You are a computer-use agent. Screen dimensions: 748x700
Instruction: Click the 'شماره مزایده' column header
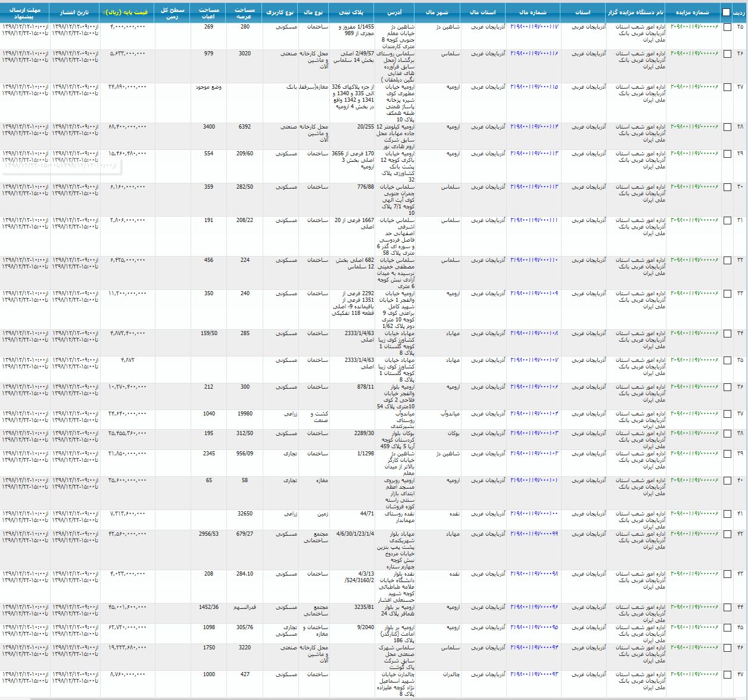tap(693, 12)
